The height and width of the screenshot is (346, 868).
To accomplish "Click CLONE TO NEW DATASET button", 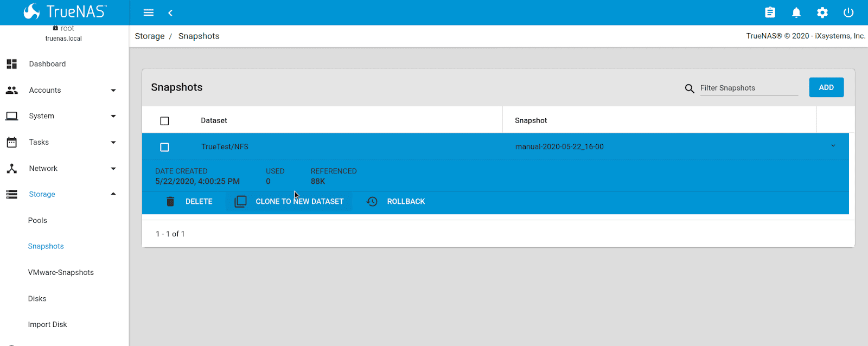I will (x=289, y=201).
